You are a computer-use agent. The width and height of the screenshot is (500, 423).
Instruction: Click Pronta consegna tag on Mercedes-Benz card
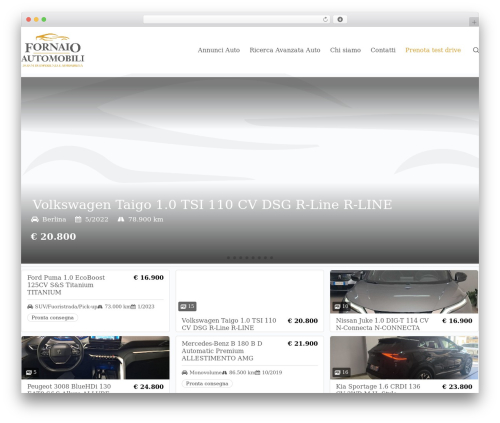[207, 384]
